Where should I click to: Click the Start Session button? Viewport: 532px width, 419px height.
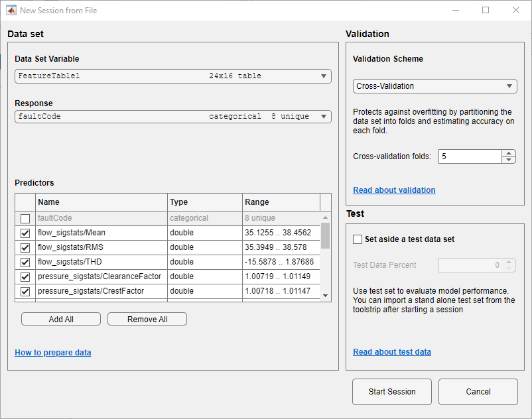click(391, 392)
